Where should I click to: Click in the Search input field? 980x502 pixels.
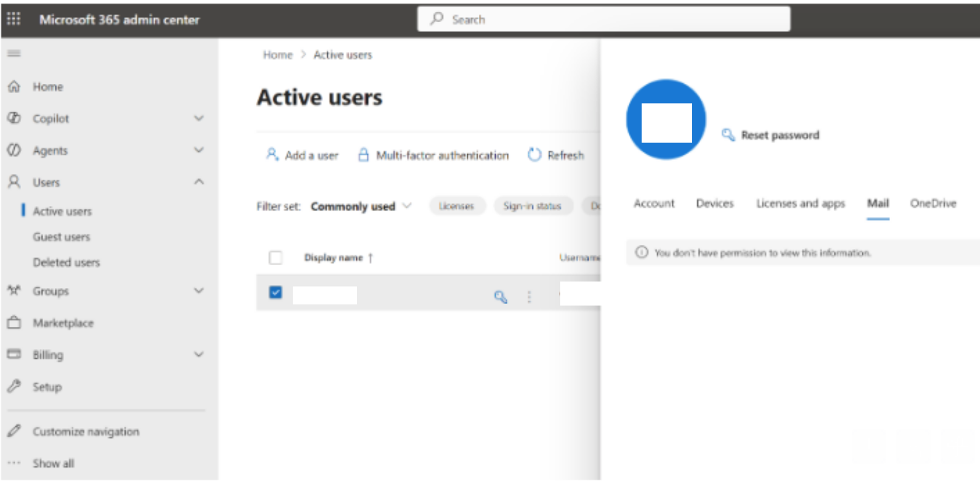pyautogui.click(x=604, y=19)
